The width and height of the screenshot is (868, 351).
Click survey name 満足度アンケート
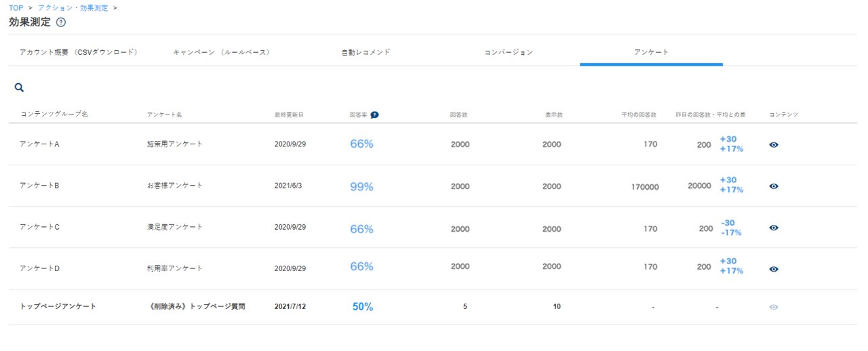click(174, 227)
